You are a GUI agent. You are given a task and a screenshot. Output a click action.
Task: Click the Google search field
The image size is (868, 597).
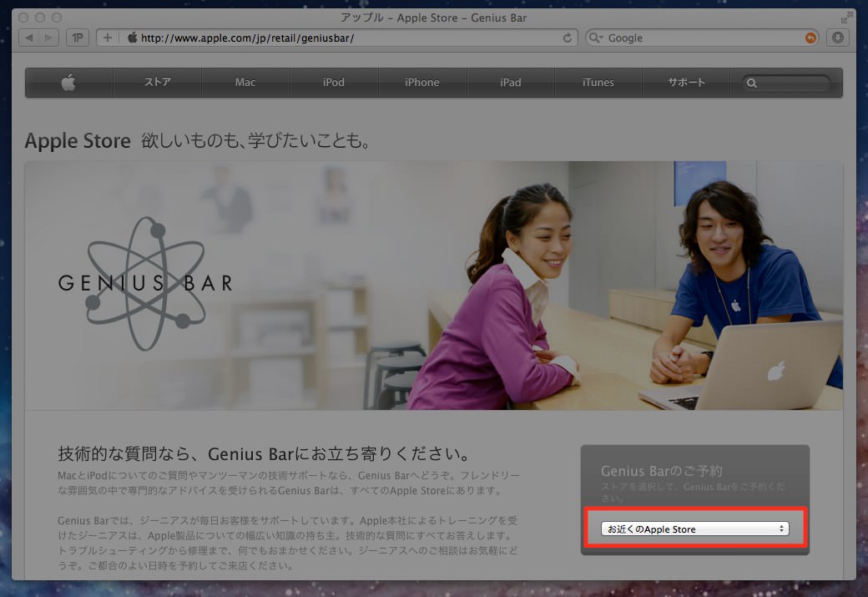point(703,38)
